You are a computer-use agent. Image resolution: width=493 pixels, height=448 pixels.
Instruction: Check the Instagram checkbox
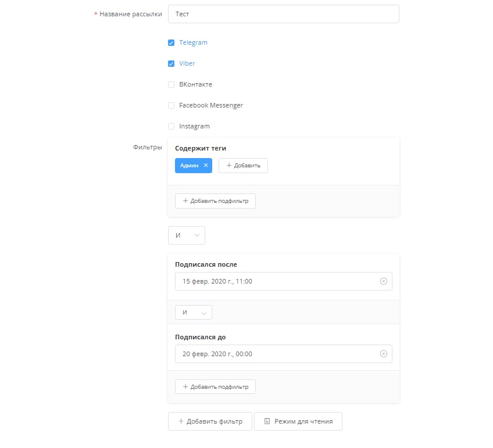(171, 126)
